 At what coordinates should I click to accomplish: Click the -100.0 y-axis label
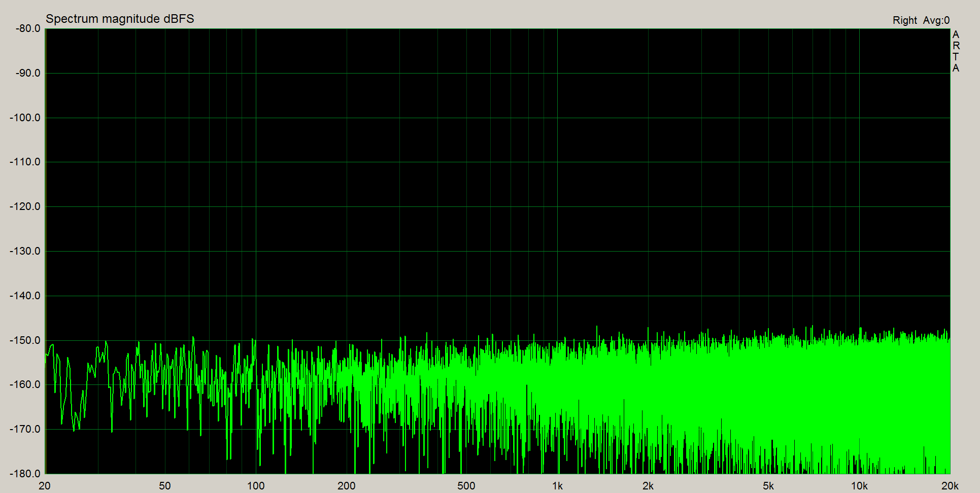pos(25,118)
